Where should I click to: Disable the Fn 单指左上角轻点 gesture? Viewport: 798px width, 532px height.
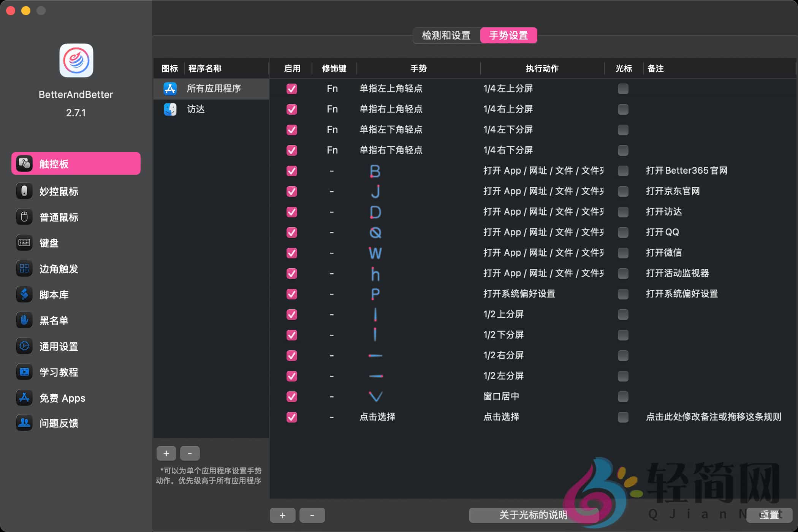291,89
